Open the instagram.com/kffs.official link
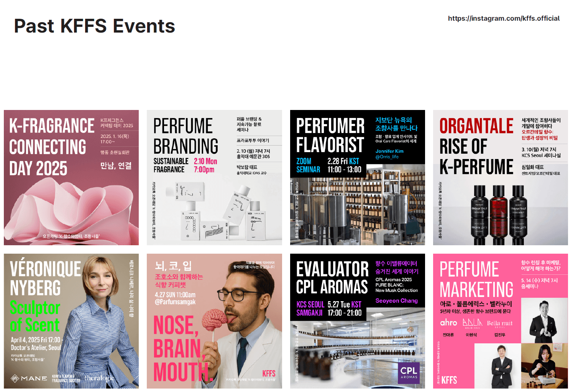573x392 pixels. click(x=504, y=18)
